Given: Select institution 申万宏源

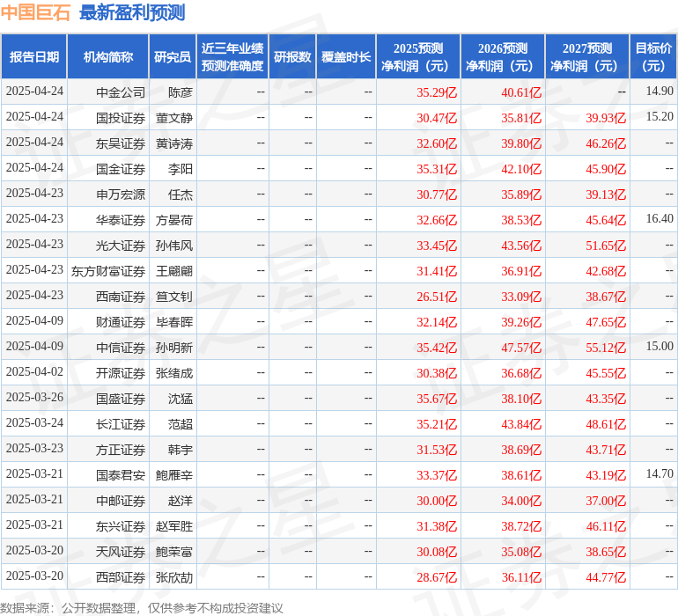Looking at the screenshot, I should (x=121, y=194).
